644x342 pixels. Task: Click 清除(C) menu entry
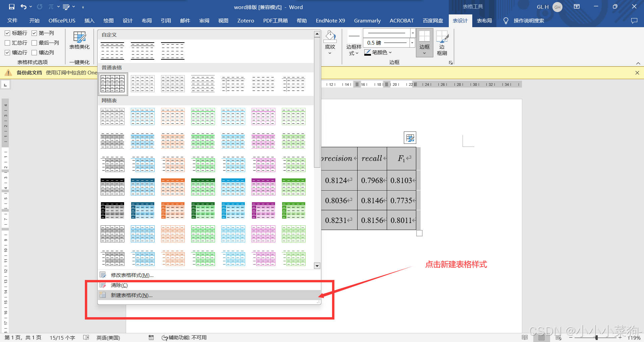[x=209, y=285]
